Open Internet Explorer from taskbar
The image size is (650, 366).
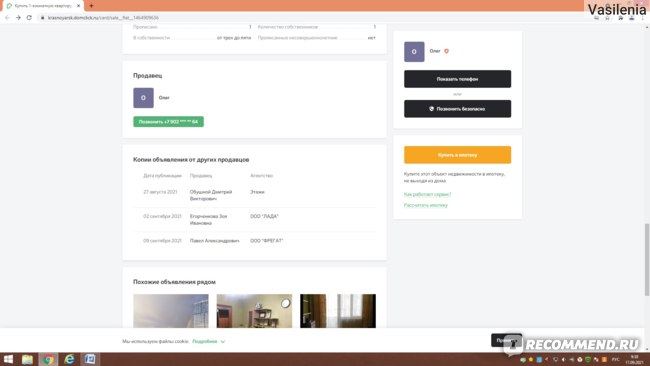coord(69,359)
